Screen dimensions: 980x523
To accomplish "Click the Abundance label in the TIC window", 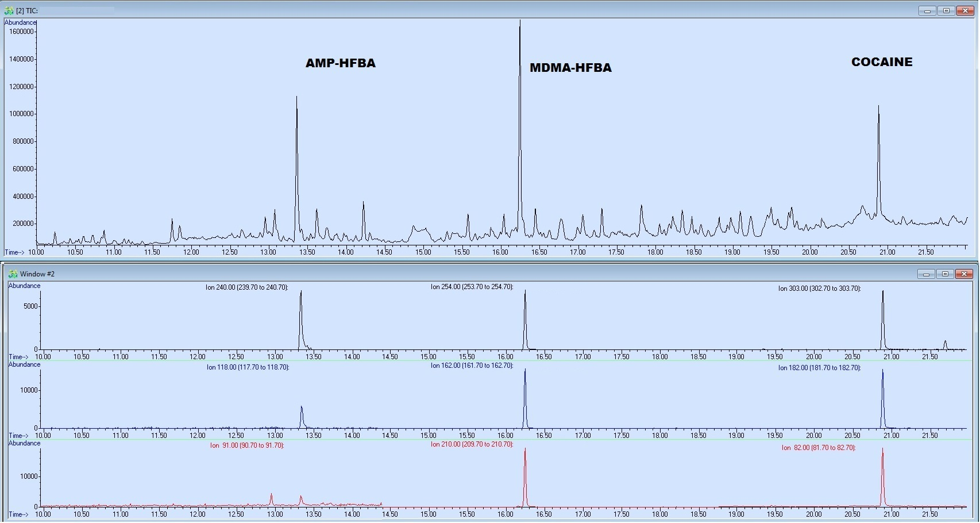I will (x=20, y=22).
